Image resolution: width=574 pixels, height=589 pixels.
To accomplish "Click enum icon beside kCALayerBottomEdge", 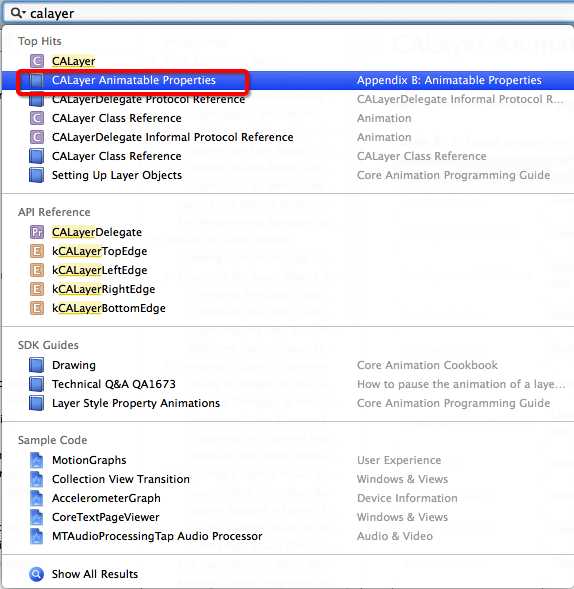I will point(37,308).
